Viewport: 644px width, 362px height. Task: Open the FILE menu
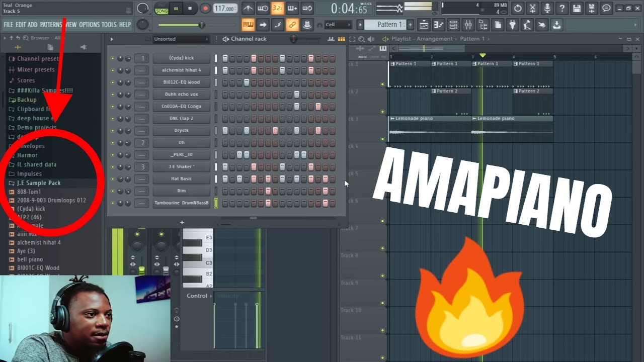pos(9,25)
